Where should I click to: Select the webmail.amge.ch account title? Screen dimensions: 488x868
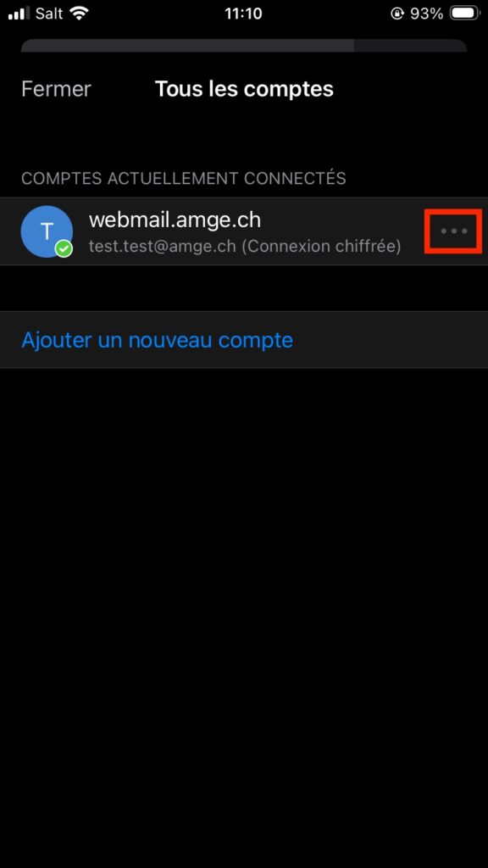175,220
